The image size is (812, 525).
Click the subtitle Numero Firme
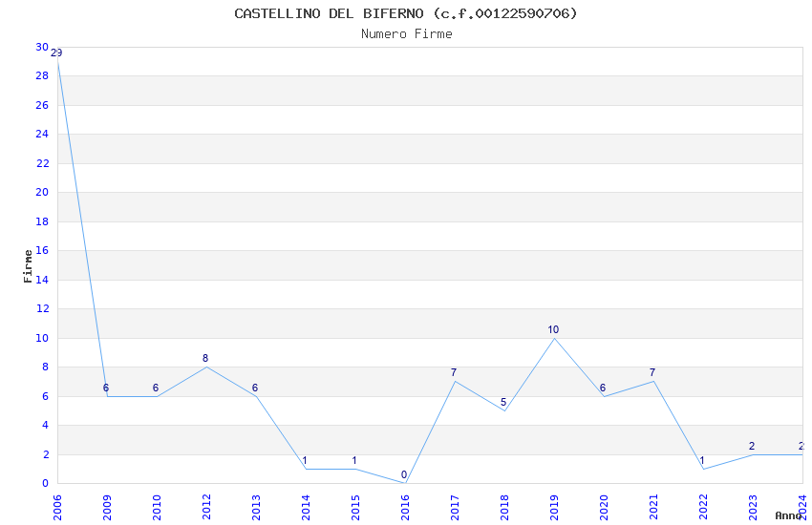coord(407,34)
